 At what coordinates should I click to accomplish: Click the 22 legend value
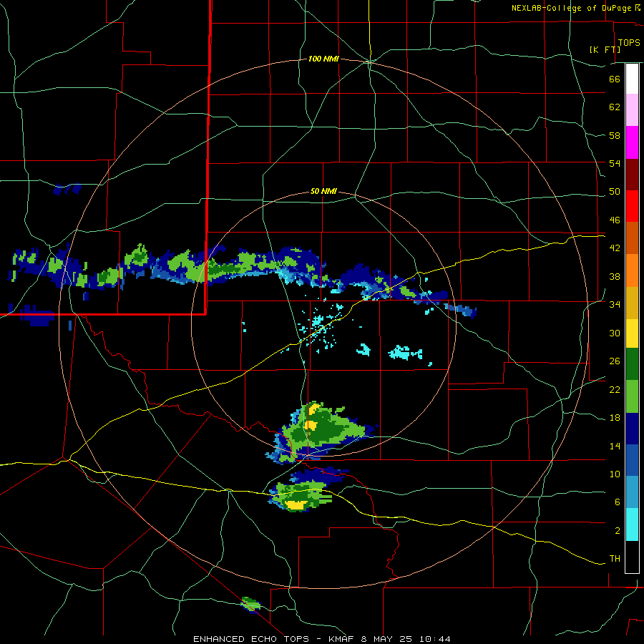click(x=615, y=389)
